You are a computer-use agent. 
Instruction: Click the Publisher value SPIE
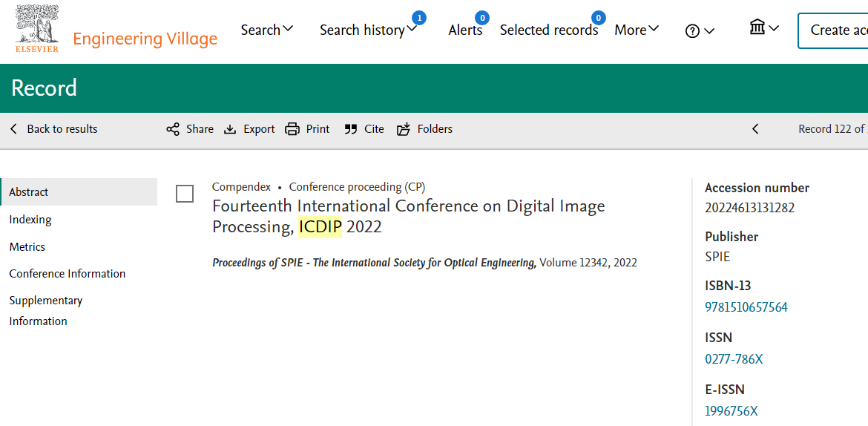click(717, 257)
